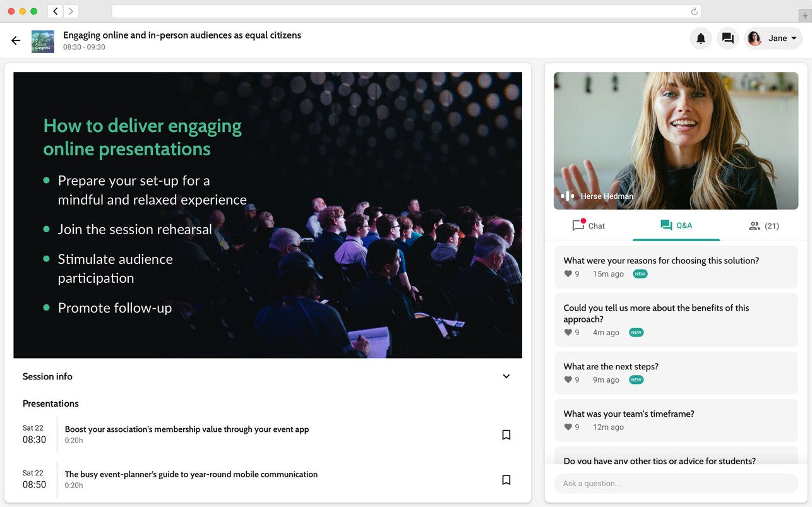812x507 pixels.
Task: Click the browser reload icon in address bar
Action: [694, 11]
